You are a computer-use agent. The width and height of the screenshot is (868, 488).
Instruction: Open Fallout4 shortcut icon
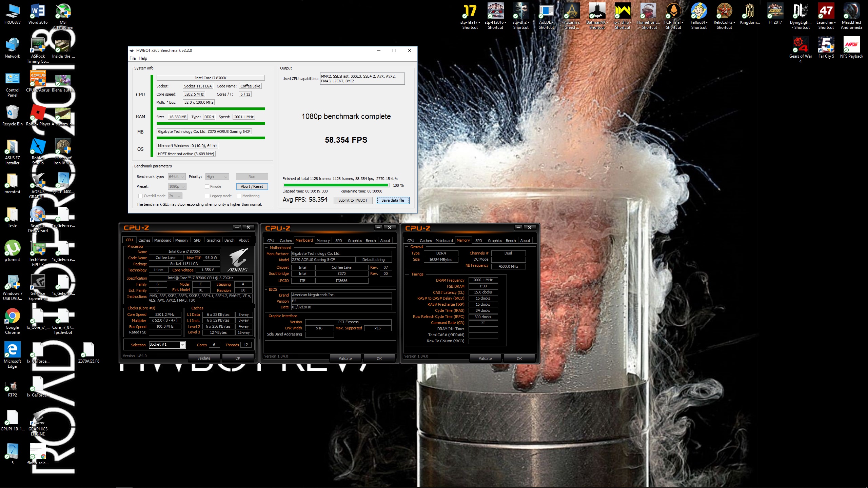[x=699, y=16]
